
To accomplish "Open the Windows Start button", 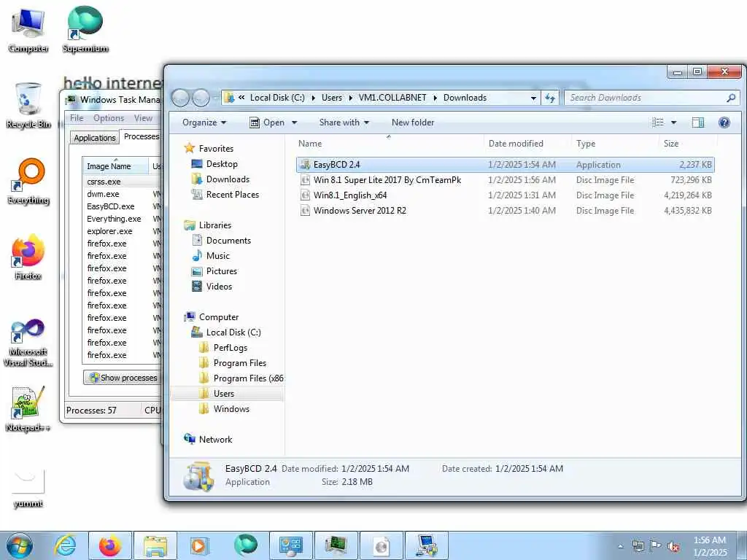I will coord(19,545).
